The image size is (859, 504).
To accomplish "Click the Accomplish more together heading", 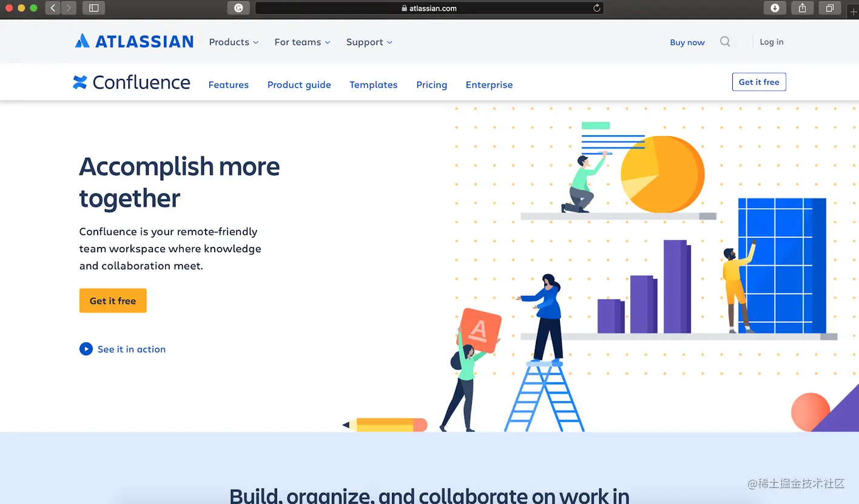I will pos(180,182).
